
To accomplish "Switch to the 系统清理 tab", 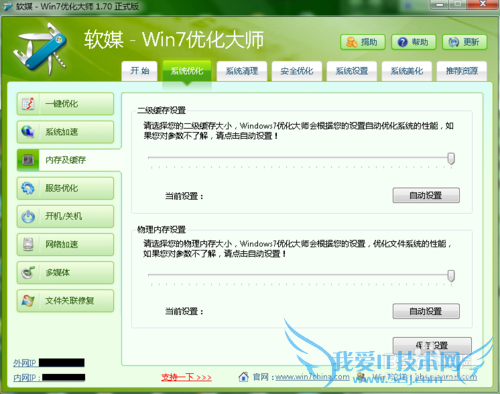I will pyautogui.click(x=242, y=71).
